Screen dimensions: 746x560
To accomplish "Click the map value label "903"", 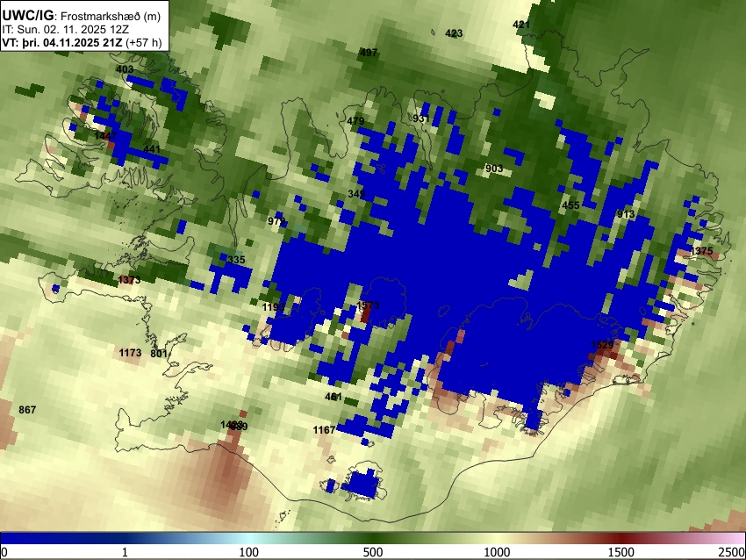I will point(494,169).
